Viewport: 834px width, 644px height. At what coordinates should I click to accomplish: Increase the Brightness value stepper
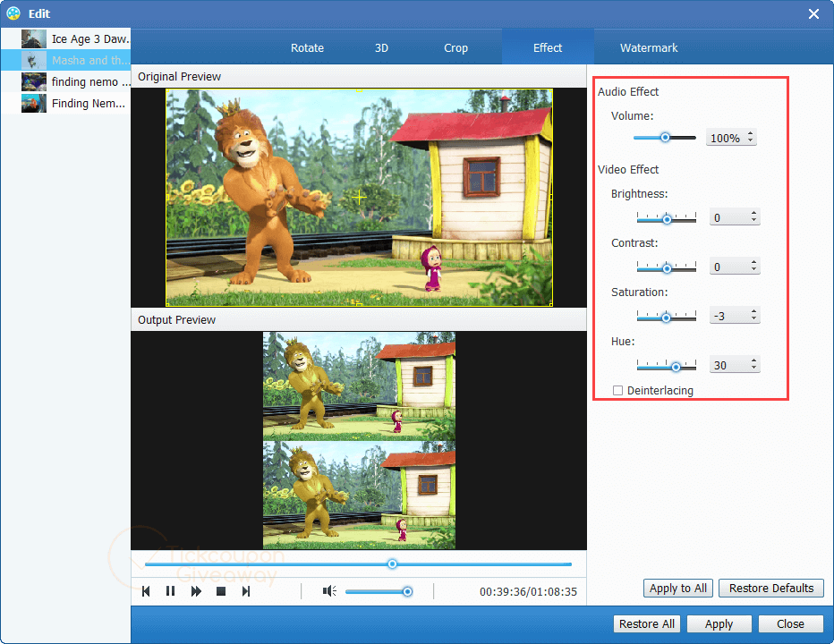753,213
